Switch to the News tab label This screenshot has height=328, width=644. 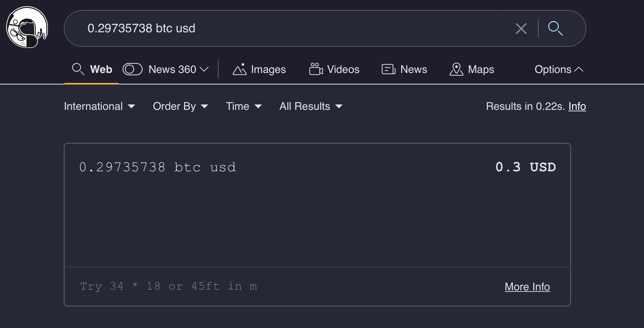click(x=413, y=69)
